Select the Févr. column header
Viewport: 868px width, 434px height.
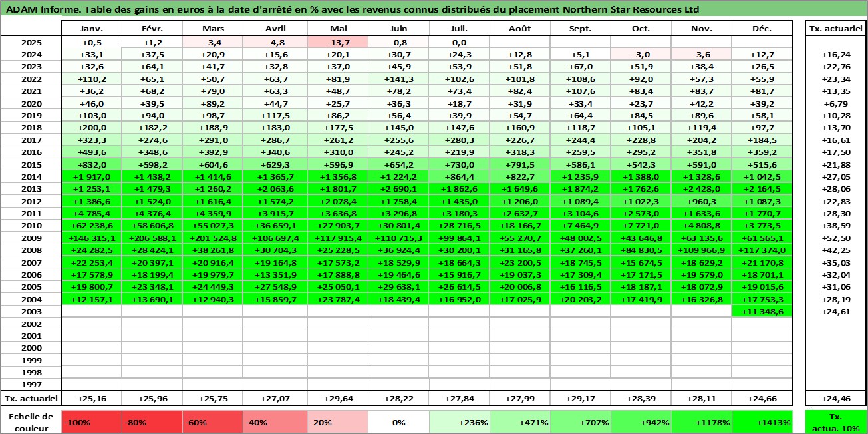click(x=152, y=29)
